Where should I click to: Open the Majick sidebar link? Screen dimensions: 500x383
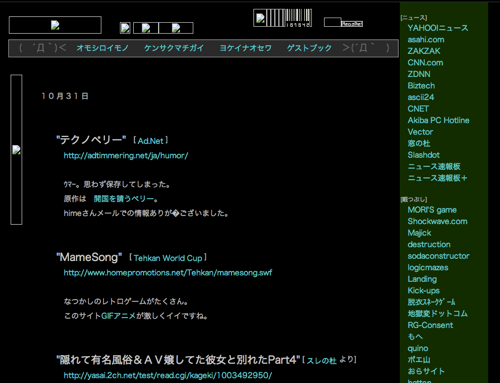pyautogui.click(x=419, y=233)
